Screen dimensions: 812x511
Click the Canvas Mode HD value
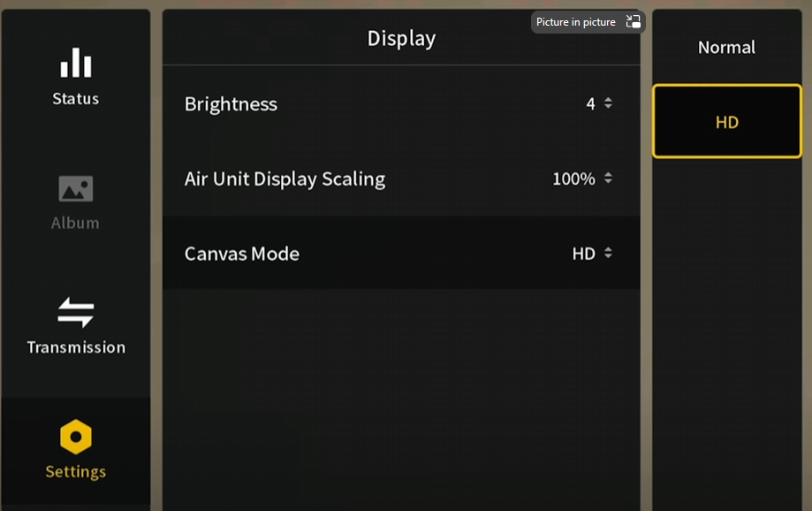(x=584, y=254)
